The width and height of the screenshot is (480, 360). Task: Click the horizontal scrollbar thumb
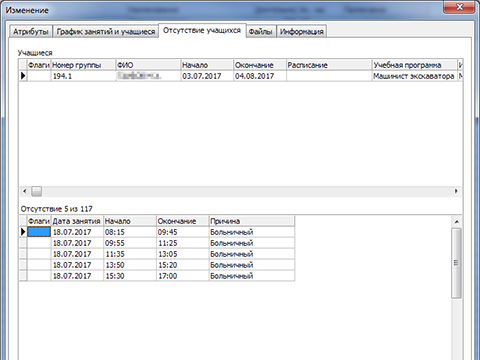[37, 191]
